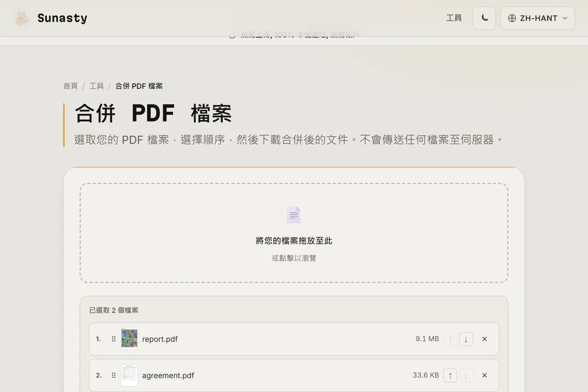Click the 合併 PDF 檔案 page heading

(x=153, y=113)
